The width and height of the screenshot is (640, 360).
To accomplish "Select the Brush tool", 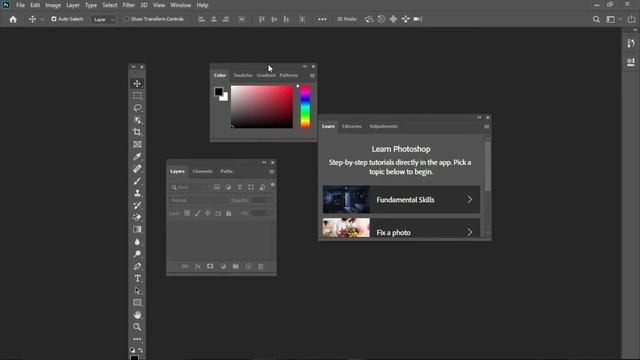I will pyautogui.click(x=137, y=181).
